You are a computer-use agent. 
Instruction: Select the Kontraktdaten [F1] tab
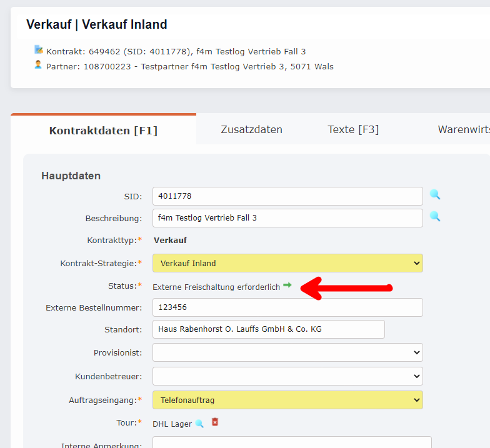point(103,131)
